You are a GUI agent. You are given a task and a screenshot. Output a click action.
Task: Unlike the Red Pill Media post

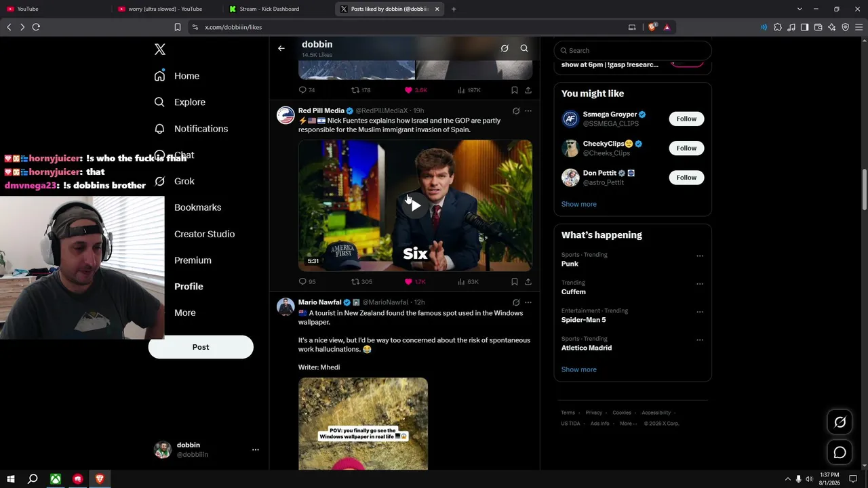(x=415, y=281)
